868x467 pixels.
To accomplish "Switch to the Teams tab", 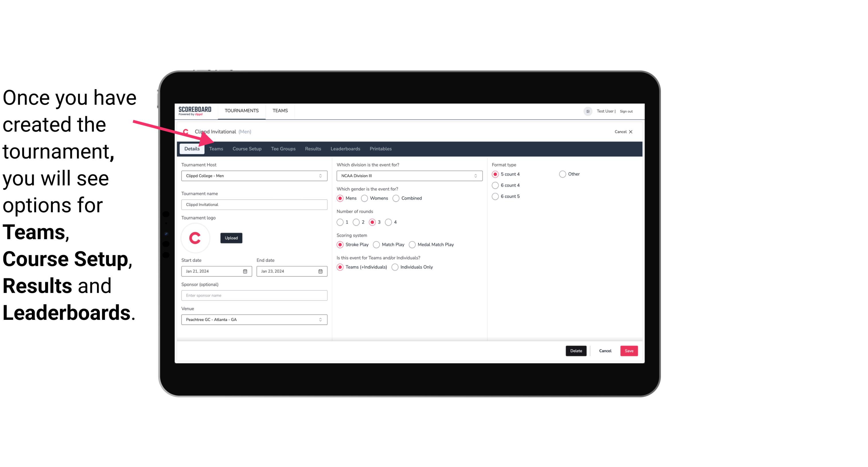I will (216, 148).
